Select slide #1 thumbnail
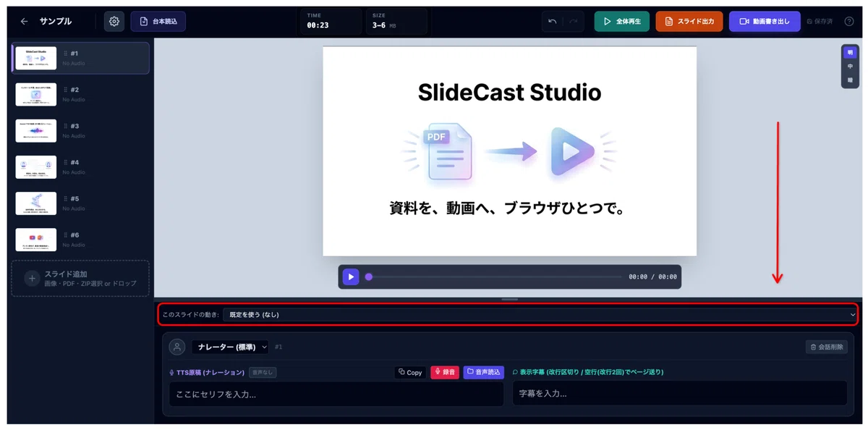Viewport: 868px width, 430px height. pos(36,58)
